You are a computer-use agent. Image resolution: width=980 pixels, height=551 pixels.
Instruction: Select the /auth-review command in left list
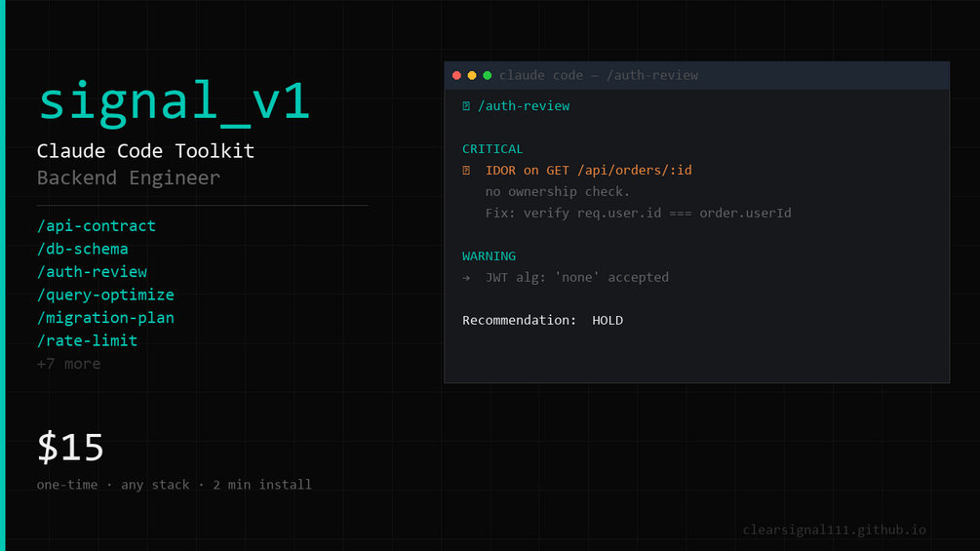[x=92, y=272]
